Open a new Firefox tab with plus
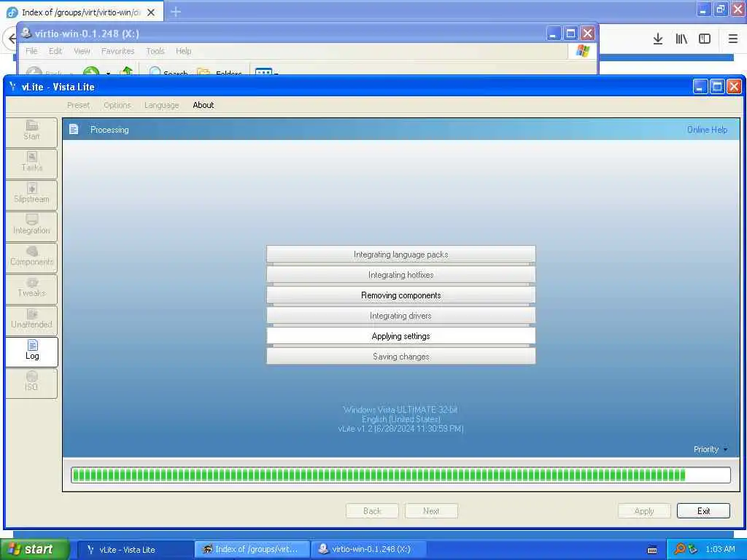The height and width of the screenshot is (560, 747). (x=175, y=12)
